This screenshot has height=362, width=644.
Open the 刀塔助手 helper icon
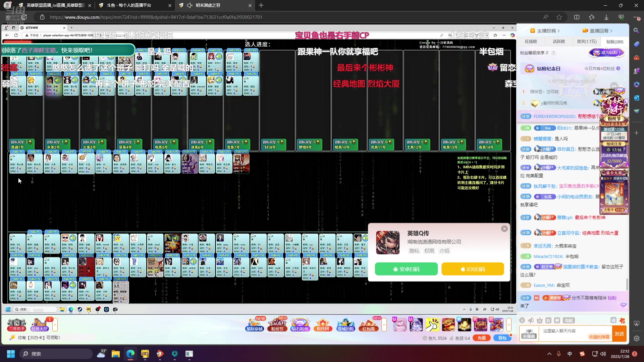coord(16,324)
